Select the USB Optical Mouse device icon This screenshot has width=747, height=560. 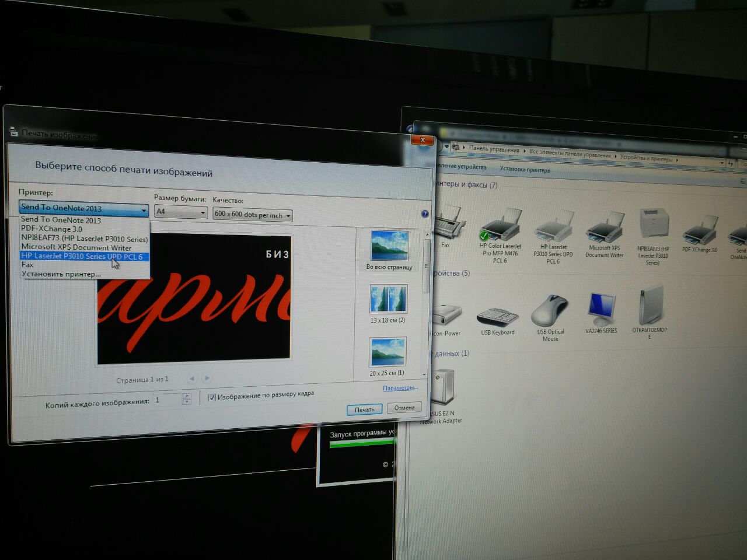click(550, 317)
